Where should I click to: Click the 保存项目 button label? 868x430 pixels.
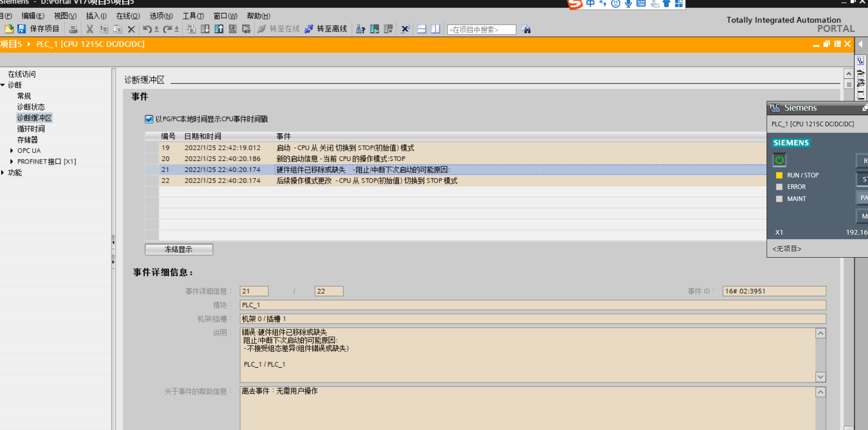pos(45,29)
